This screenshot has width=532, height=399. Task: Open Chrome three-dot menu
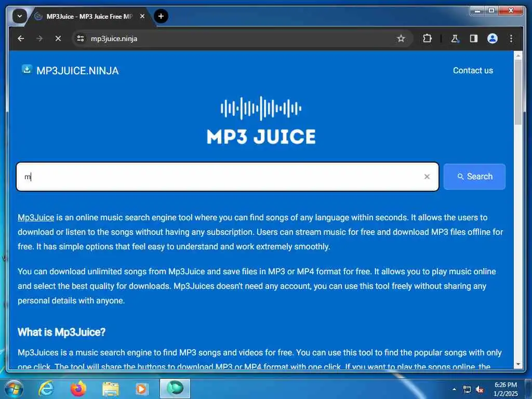[x=511, y=38]
